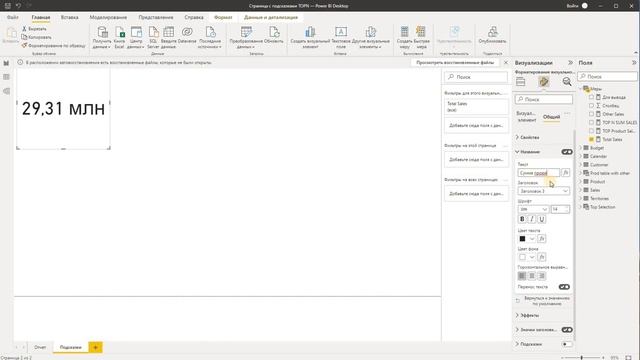Open the text color dropdown arrow
The height and width of the screenshot is (360, 640).
(532, 239)
